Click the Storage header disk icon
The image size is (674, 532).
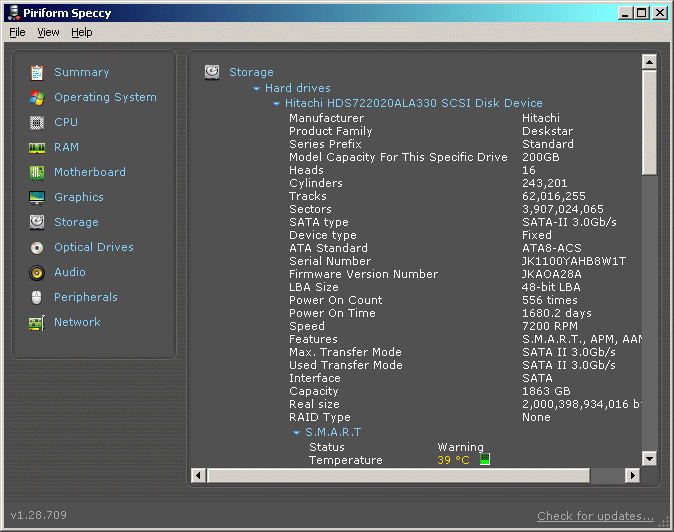[x=212, y=72]
